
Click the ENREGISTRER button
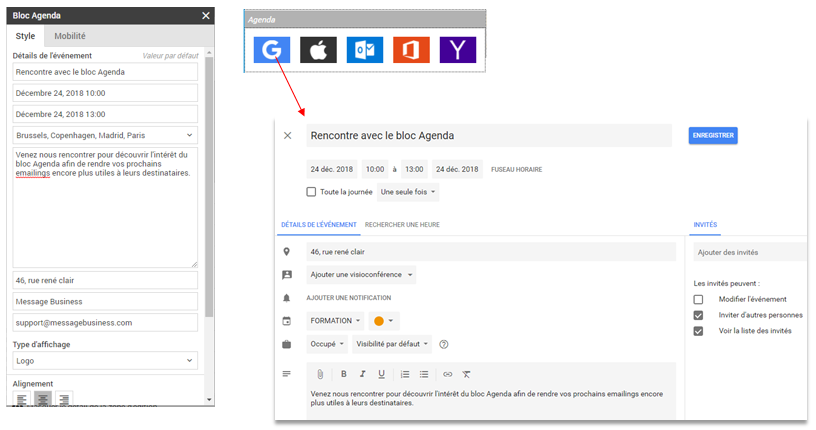click(713, 135)
